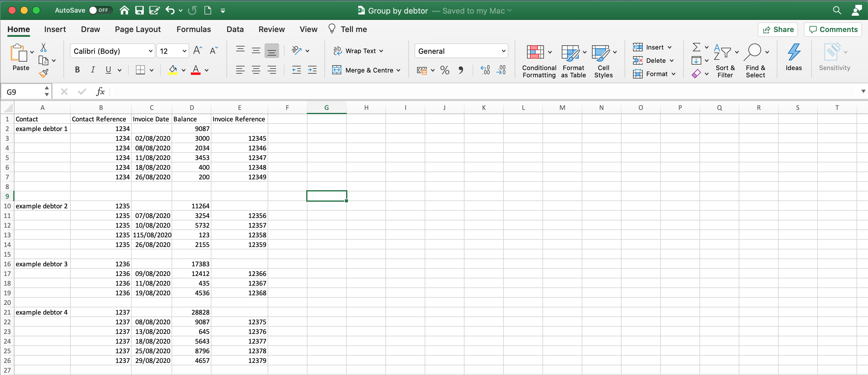
Task: Click the Undo arrow icon
Action: click(170, 11)
